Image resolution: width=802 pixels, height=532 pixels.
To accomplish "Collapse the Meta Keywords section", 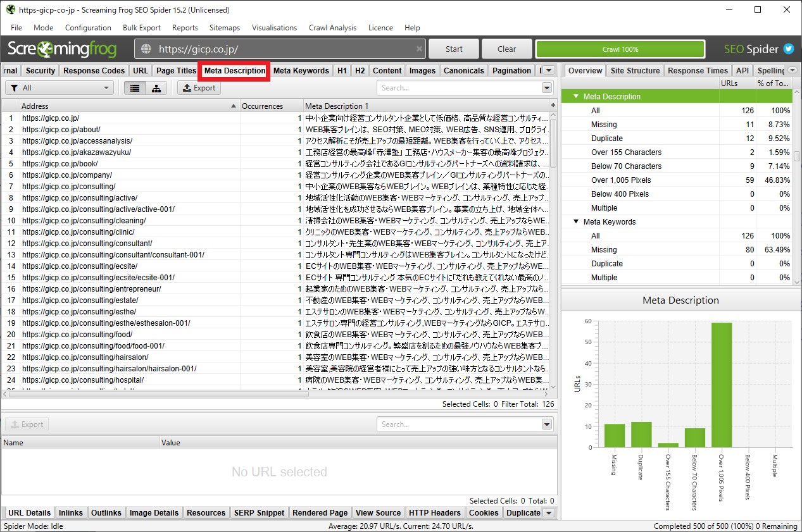I will (576, 222).
